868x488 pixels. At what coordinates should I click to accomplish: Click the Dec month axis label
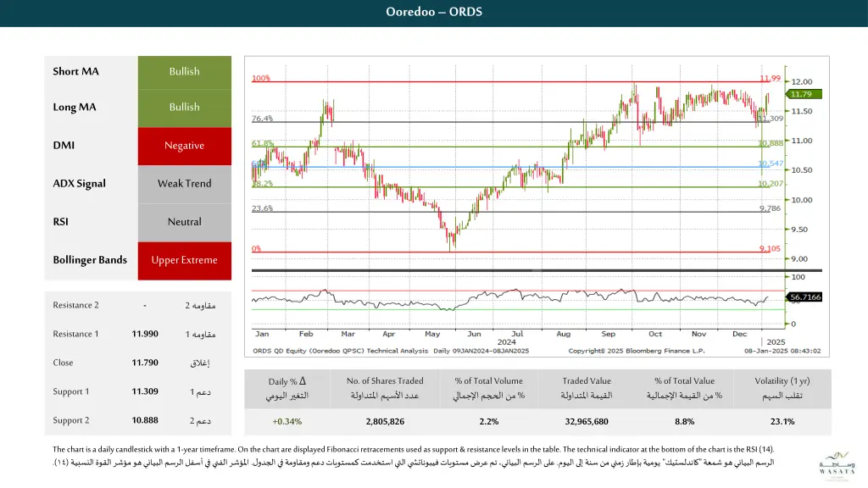click(x=739, y=334)
